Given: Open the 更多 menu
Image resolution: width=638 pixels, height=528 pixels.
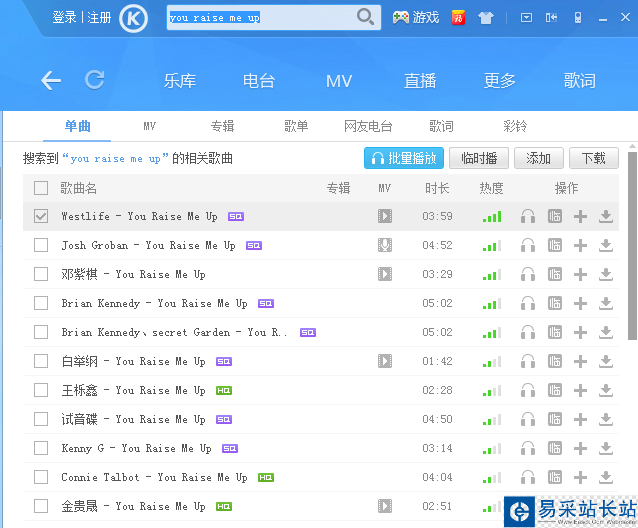Looking at the screenshot, I should coord(500,81).
